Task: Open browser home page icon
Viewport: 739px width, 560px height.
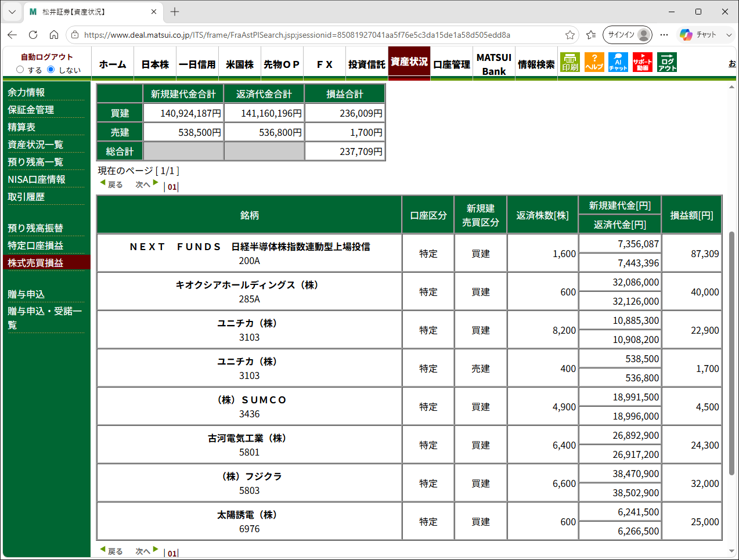Action: coord(54,35)
